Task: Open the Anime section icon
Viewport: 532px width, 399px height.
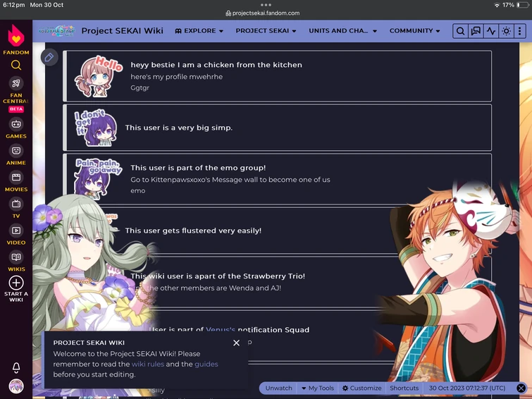Action: pos(16,151)
